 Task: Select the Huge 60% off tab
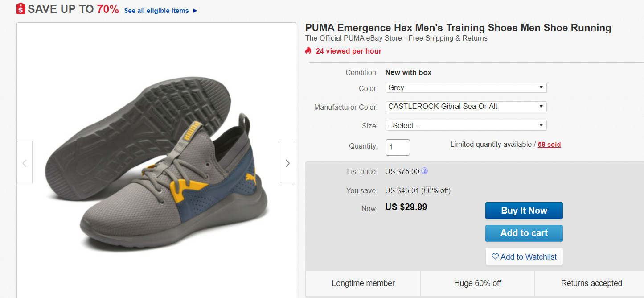477,283
